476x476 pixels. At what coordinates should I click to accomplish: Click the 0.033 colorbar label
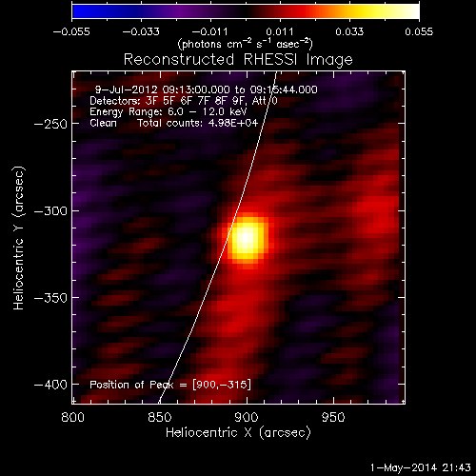(349, 31)
